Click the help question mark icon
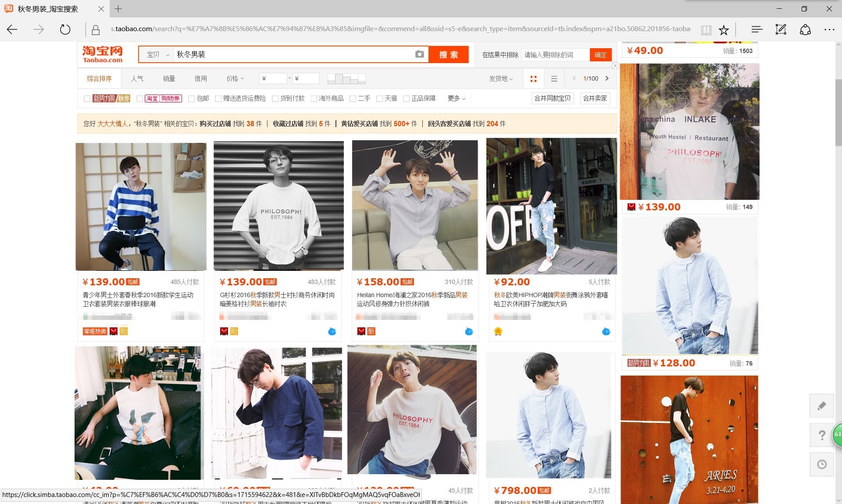This screenshot has height=504, width=842. point(821,435)
